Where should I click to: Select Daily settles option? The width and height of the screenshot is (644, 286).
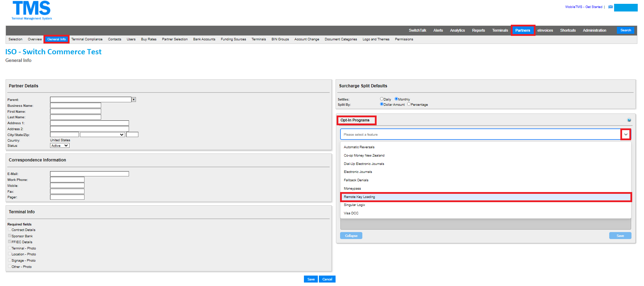(381, 99)
